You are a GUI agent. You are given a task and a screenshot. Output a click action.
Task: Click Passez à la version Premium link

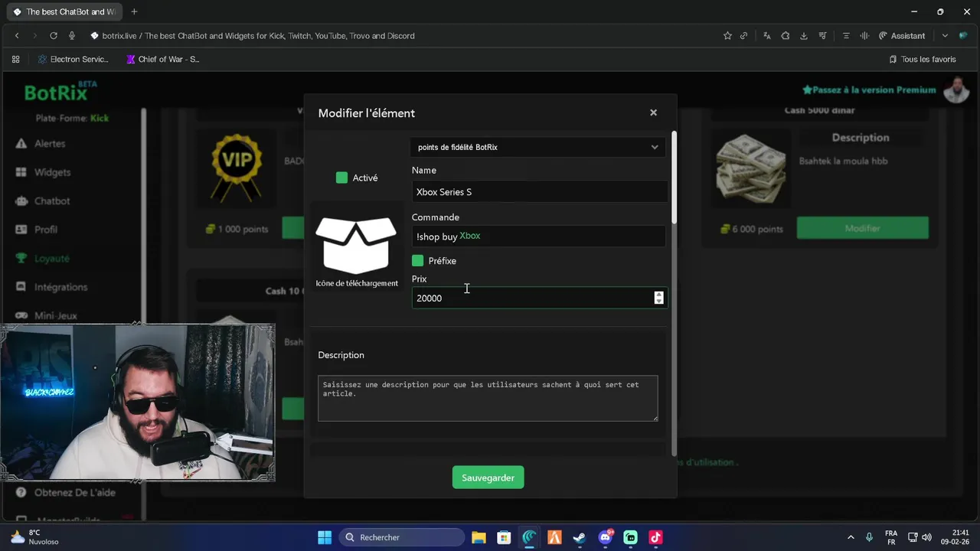click(869, 90)
